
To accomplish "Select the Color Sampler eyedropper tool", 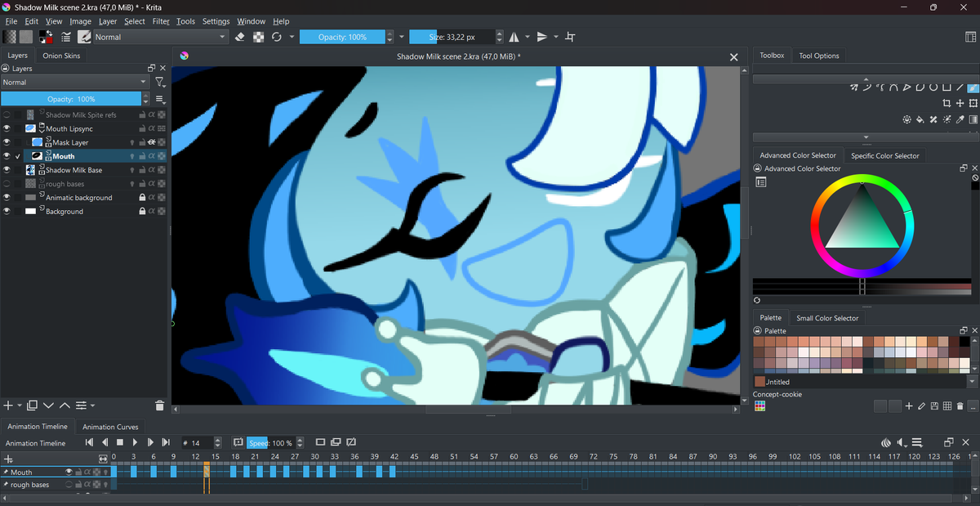I will pyautogui.click(x=960, y=119).
